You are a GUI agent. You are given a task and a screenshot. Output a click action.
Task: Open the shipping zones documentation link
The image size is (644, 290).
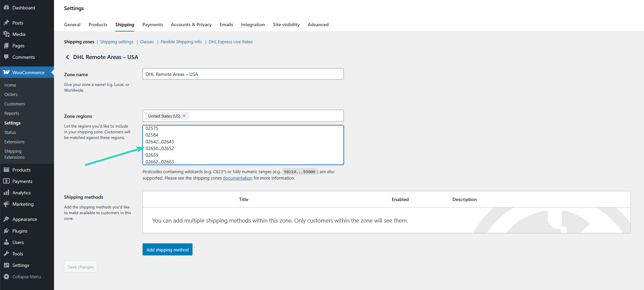pos(237,178)
